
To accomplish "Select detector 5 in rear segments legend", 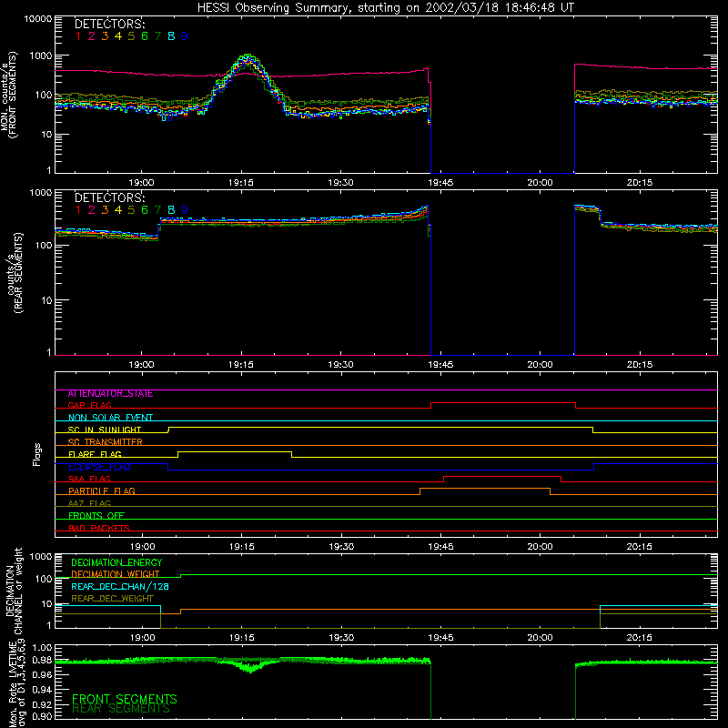I will (x=131, y=210).
